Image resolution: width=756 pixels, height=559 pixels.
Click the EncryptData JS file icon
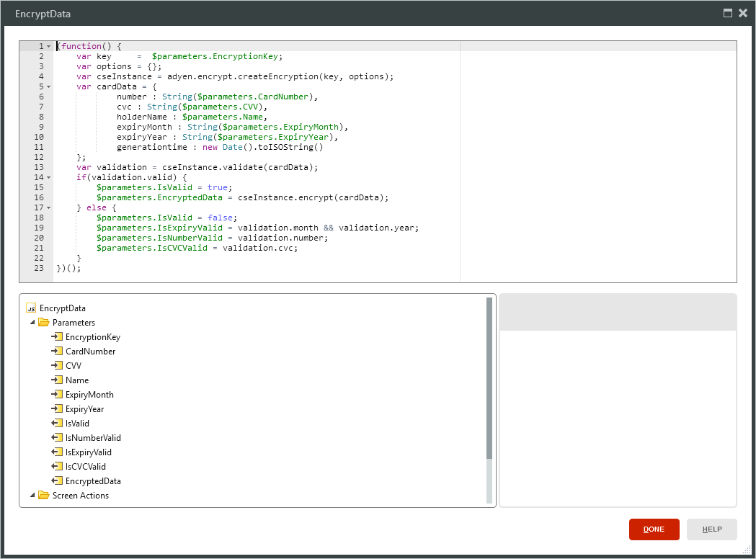point(31,308)
